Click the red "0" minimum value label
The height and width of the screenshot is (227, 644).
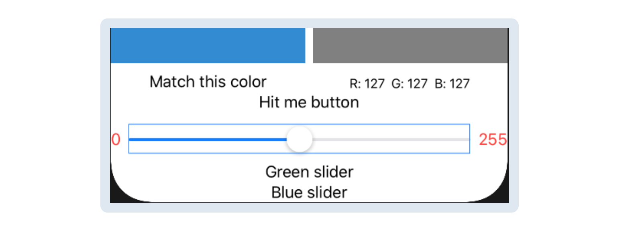116,140
